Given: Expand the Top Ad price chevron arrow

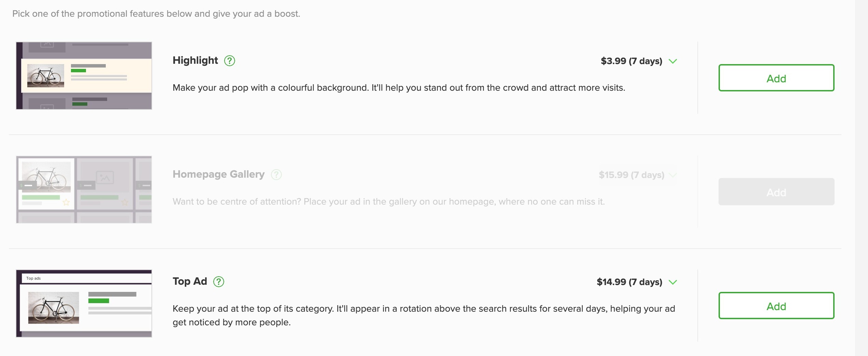Looking at the screenshot, I should pyautogui.click(x=673, y=282).
